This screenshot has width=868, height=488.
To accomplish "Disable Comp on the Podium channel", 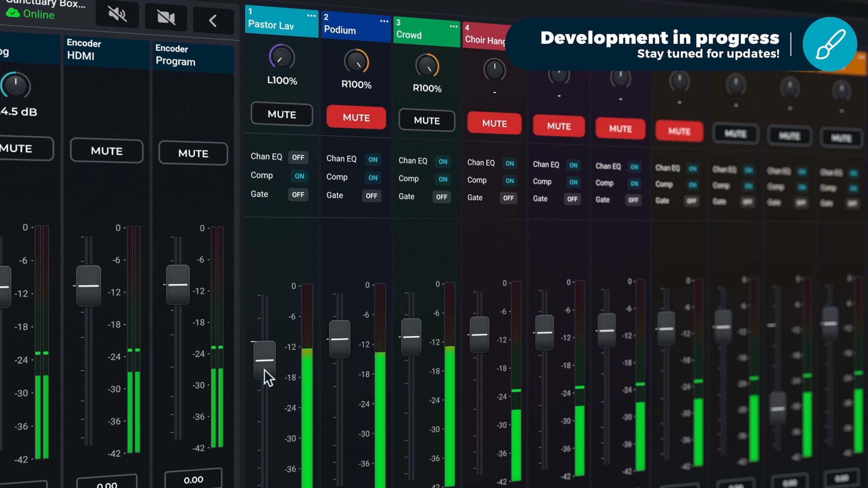I will [x=373, y=178].
